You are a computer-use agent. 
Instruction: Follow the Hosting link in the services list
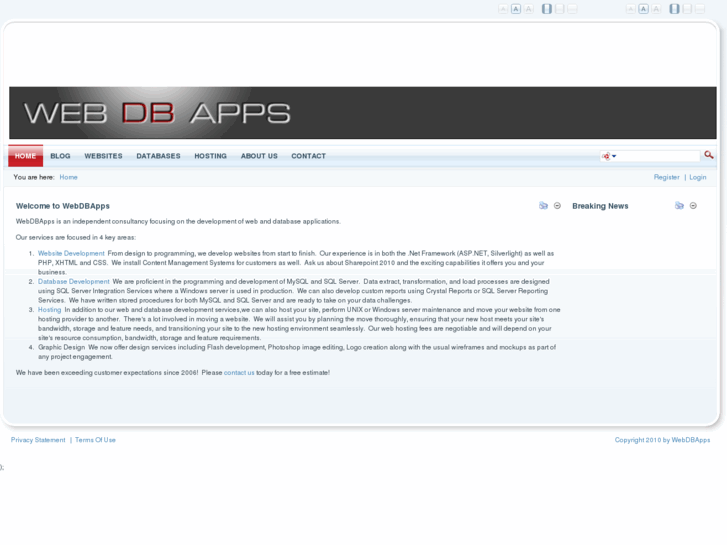tap(49, 309)
